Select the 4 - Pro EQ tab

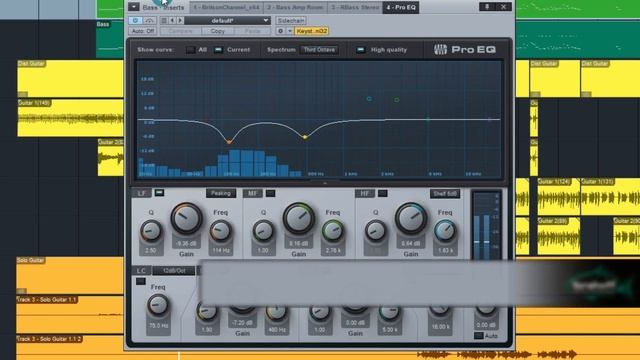point(401,7)
